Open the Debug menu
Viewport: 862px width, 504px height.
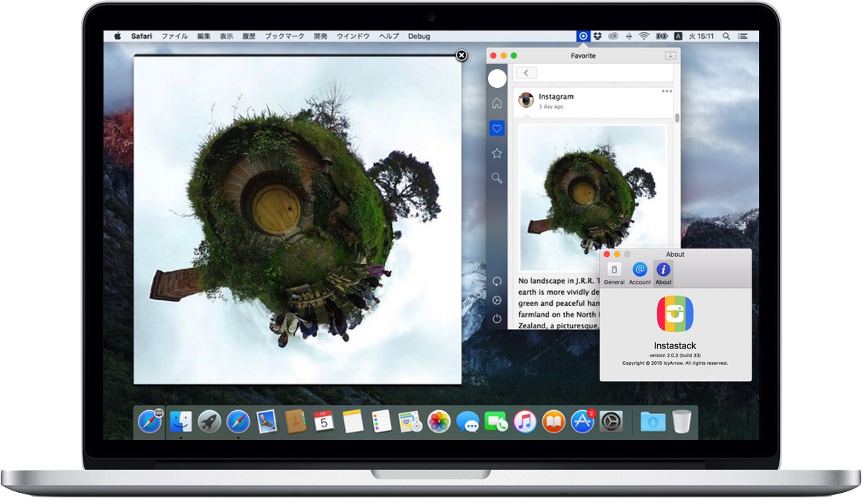pos(419,36)
